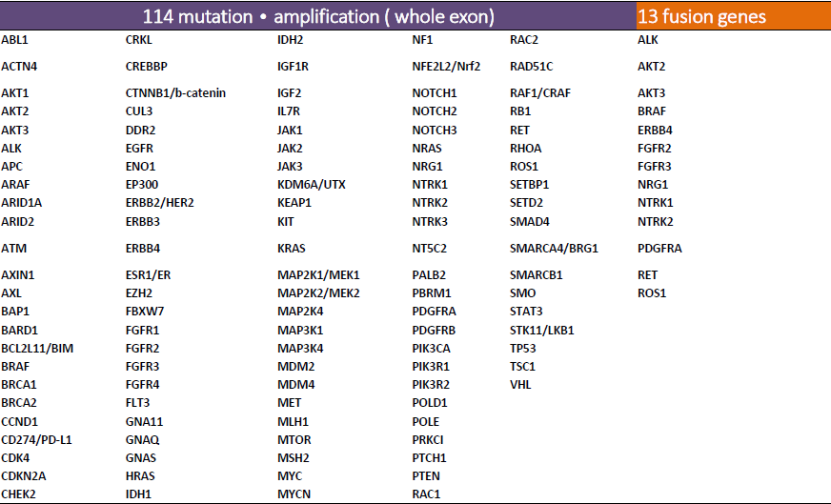Select TP53 in the gene list

click(522, 349)
